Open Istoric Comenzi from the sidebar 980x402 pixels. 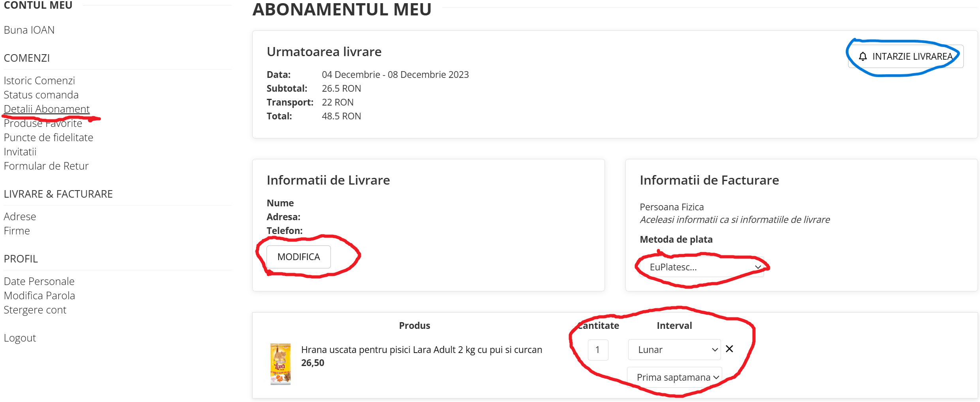point(39,81)
